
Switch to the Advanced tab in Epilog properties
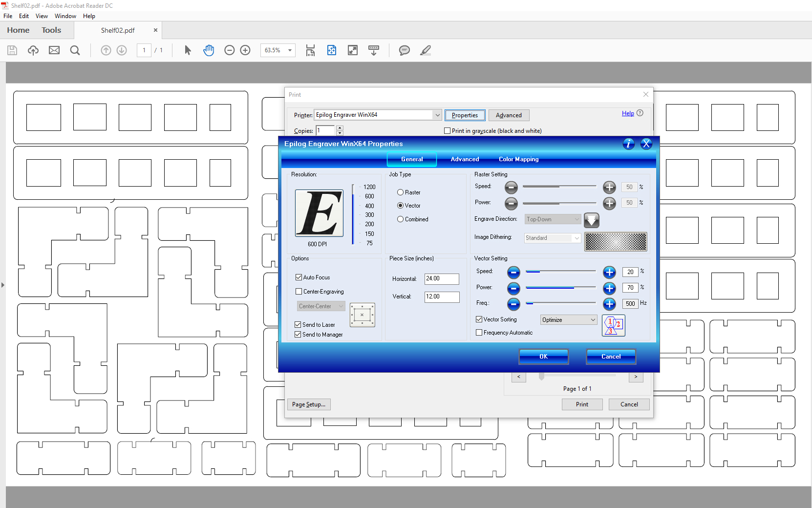coord(465,159)
